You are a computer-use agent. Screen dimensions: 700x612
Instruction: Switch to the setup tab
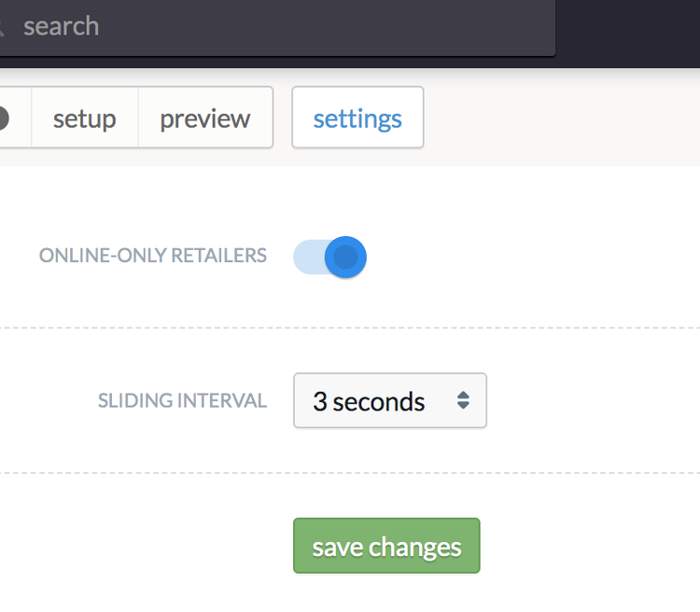point(85,118)
